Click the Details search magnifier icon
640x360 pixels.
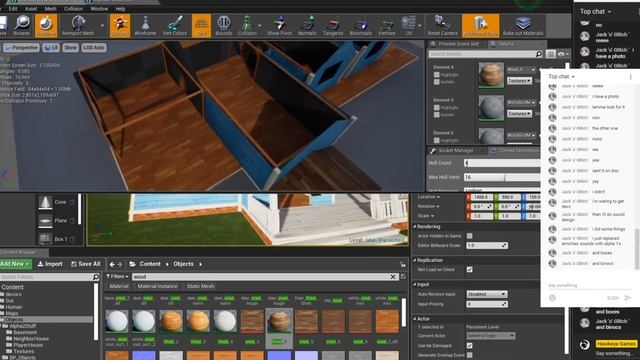539,54
